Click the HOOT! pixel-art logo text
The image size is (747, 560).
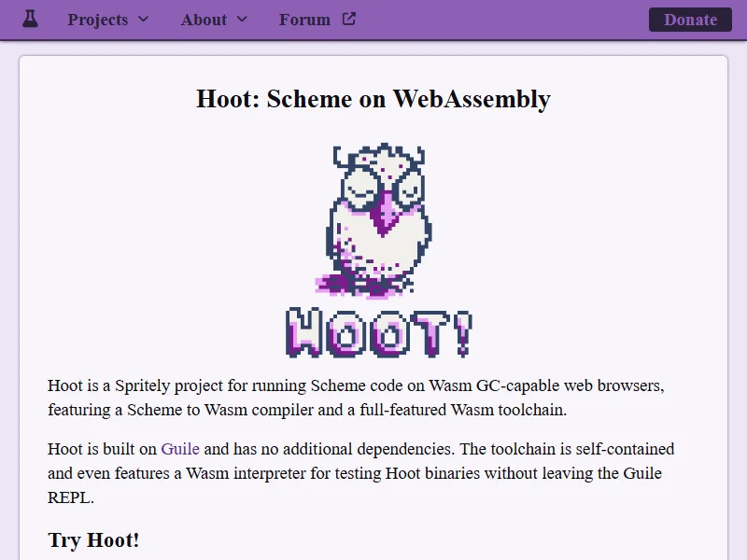378,332
